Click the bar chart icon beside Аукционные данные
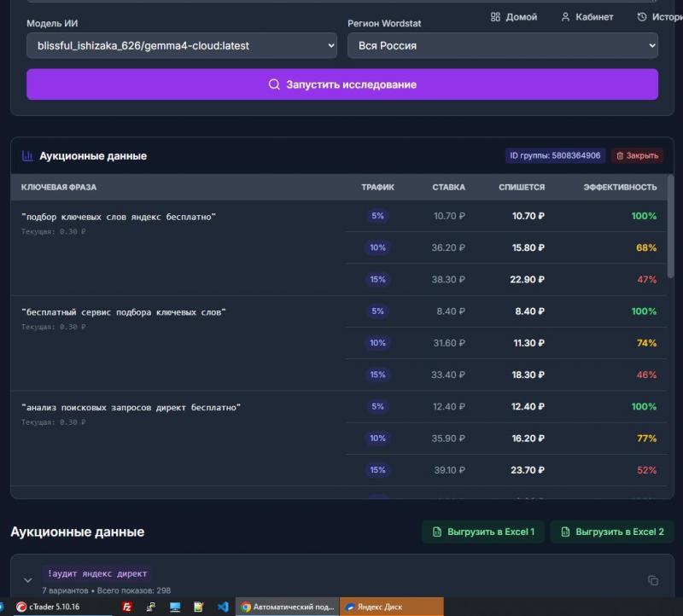This screenshot has height=616, width=683. pyautogui.click(x=27, y=155)
